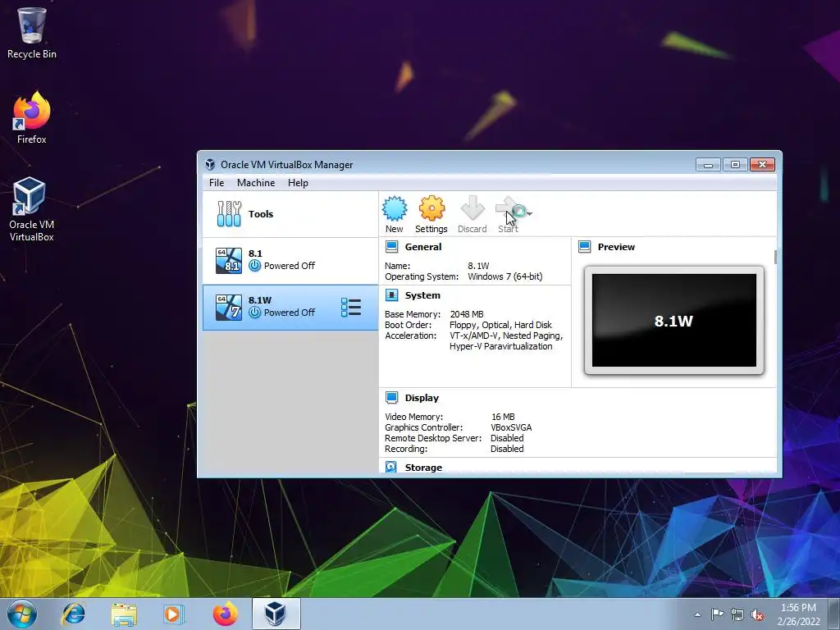Click the VirtualBox taskbar button
Image resolution: width=840 pixels, height=630 pixels.
pos(276,614)
